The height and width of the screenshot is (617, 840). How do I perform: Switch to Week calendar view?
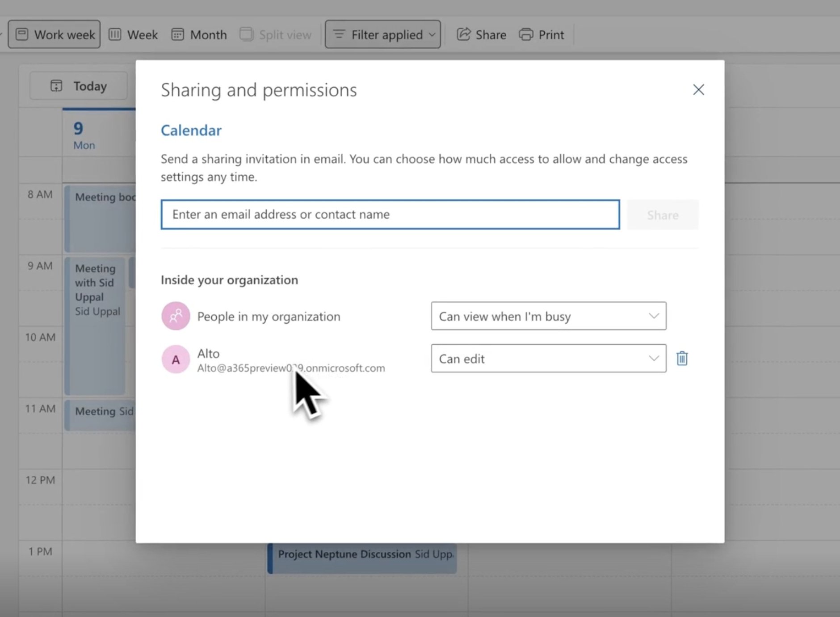click(133, 34)
